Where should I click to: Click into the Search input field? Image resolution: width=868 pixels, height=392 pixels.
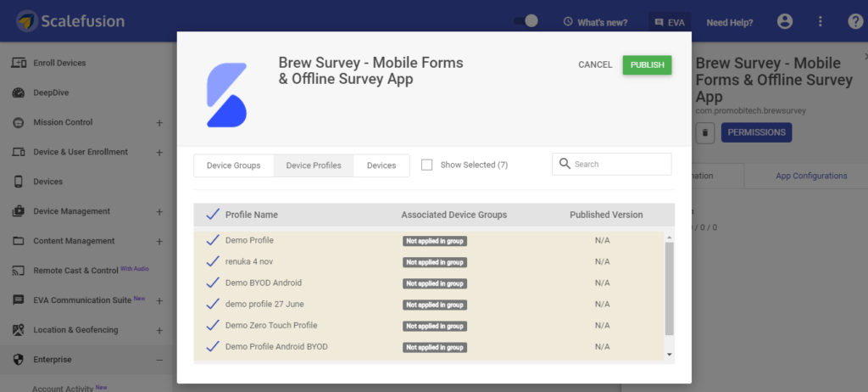coord(612,164)
